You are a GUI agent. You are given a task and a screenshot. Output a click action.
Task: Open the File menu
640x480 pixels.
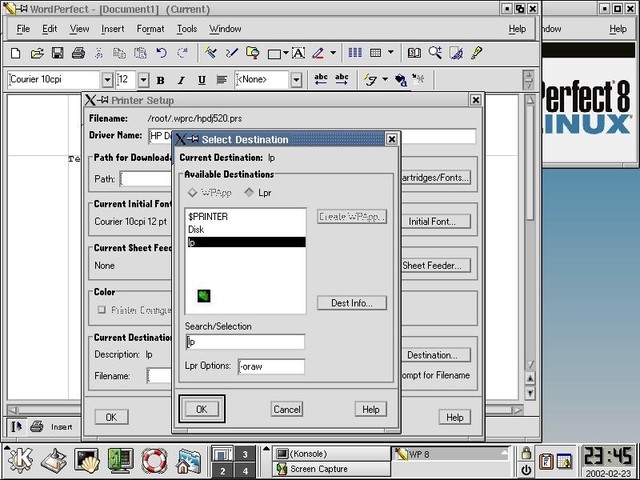click(23, 29)
